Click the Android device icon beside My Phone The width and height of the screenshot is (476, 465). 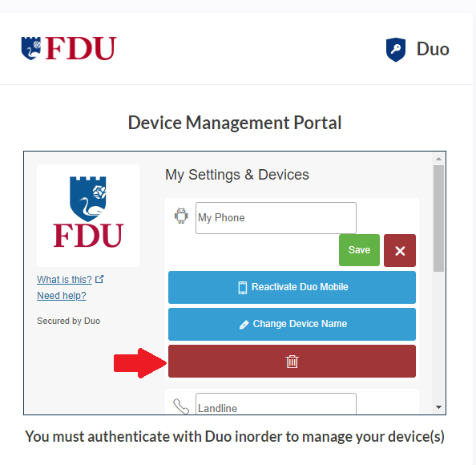(181, 216)
